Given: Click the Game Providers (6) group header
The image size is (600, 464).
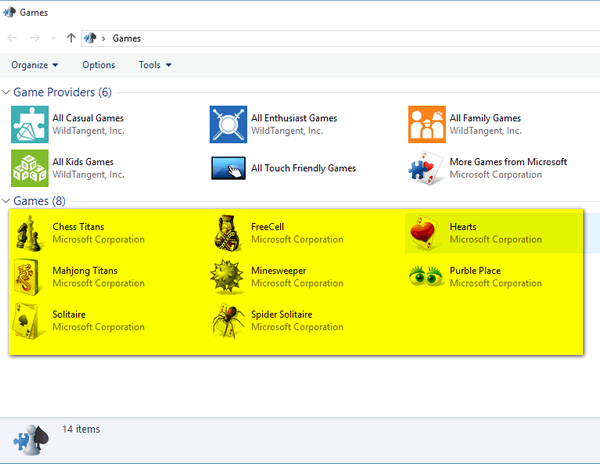Looking at the screenshot, I should [62, 92].
